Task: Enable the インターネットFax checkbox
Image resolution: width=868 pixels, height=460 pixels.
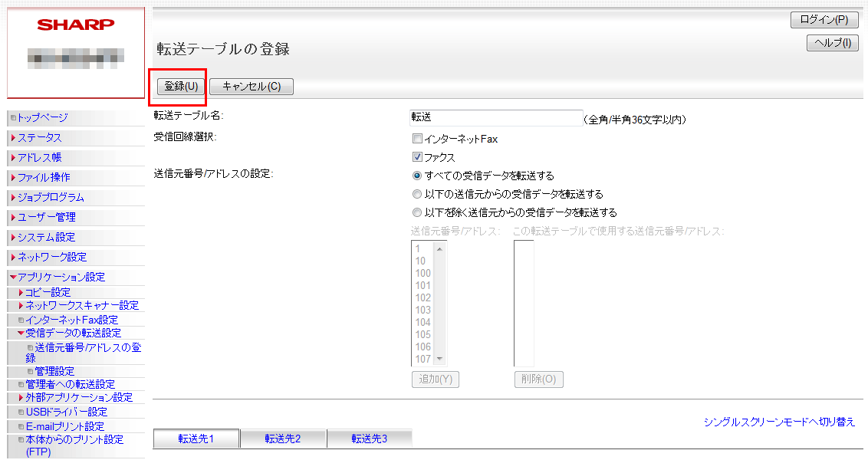Action: [x=417, y=139]
